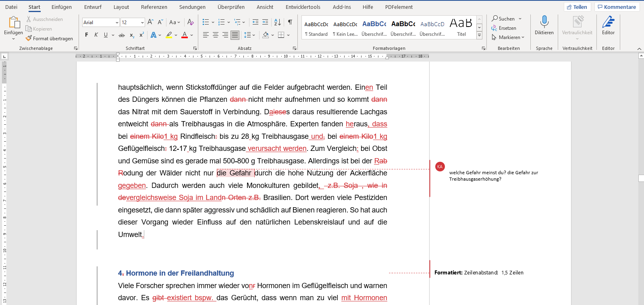Click the Kommentare button
Viewport: 644px width, 305px height.
coord(617,7)
